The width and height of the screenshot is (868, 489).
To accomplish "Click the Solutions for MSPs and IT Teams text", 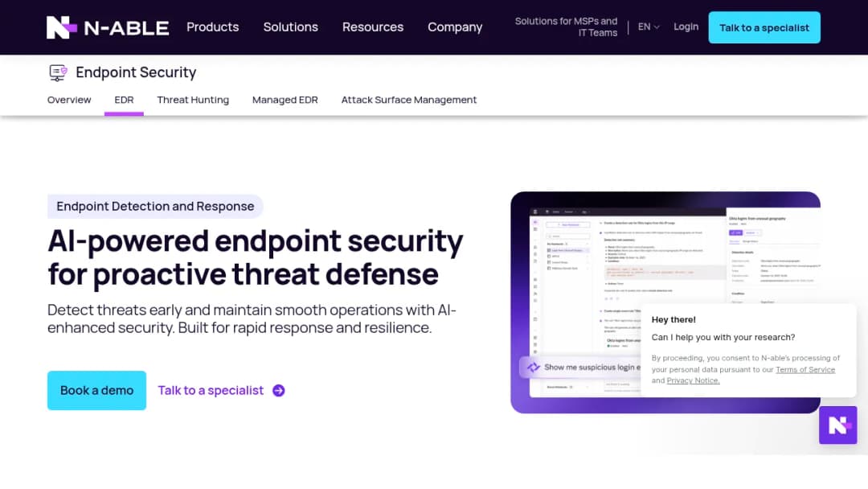I will (x=566, y=27).
